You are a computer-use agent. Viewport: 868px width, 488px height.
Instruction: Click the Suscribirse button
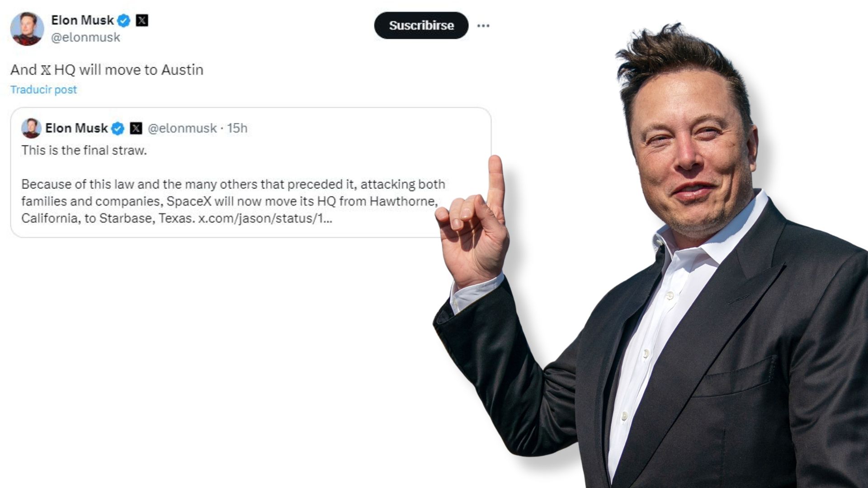click(x=421, y=25)
